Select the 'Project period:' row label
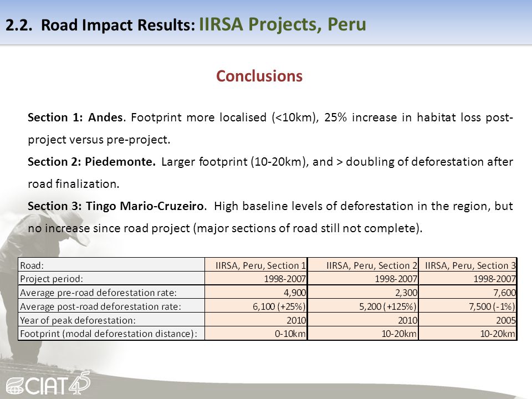532x399 pixels. click(x=111, y=279)
